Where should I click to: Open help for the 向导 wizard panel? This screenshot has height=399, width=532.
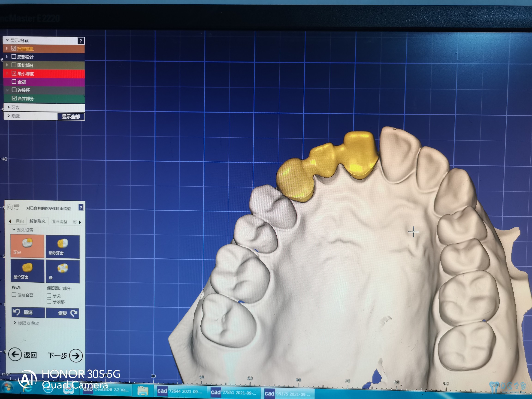pos(81,207)
